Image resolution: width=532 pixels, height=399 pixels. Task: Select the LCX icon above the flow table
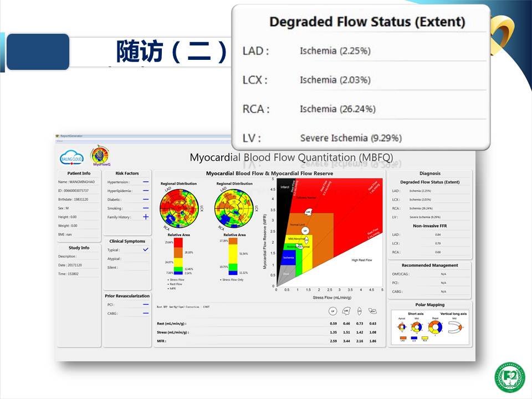360,311
